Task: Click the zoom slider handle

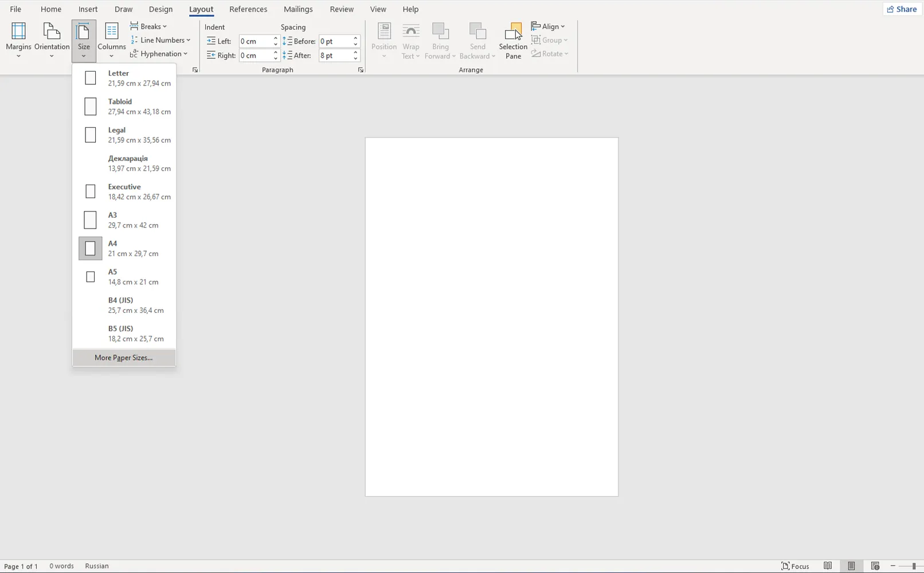Action: click(914, 566)
